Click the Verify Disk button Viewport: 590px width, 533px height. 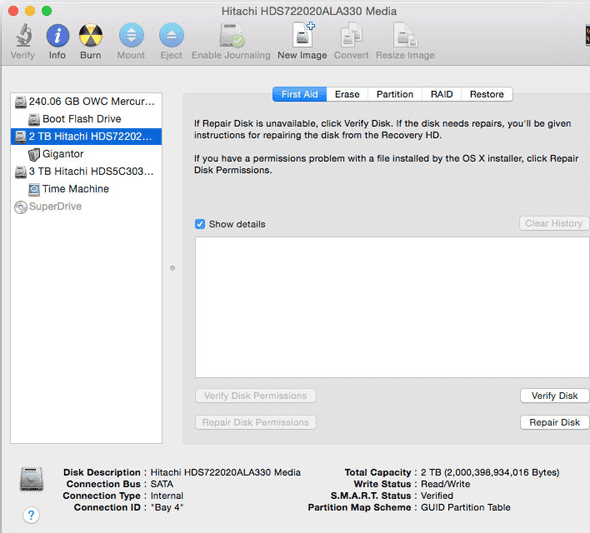[554, 396]
